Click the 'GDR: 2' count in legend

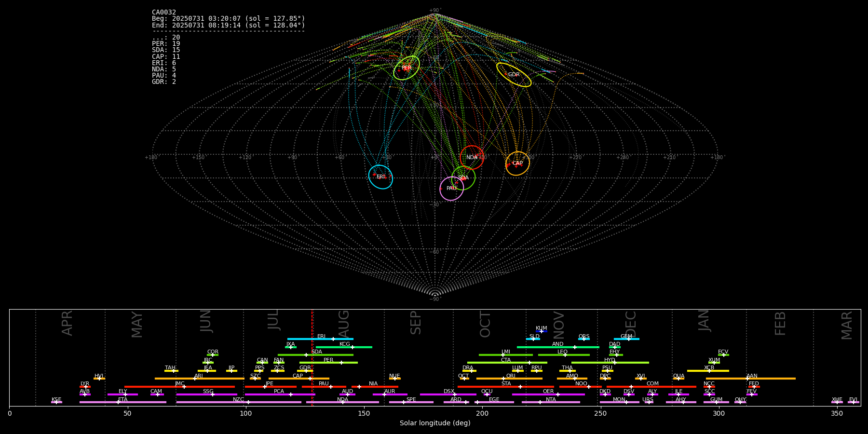[164, 81]
